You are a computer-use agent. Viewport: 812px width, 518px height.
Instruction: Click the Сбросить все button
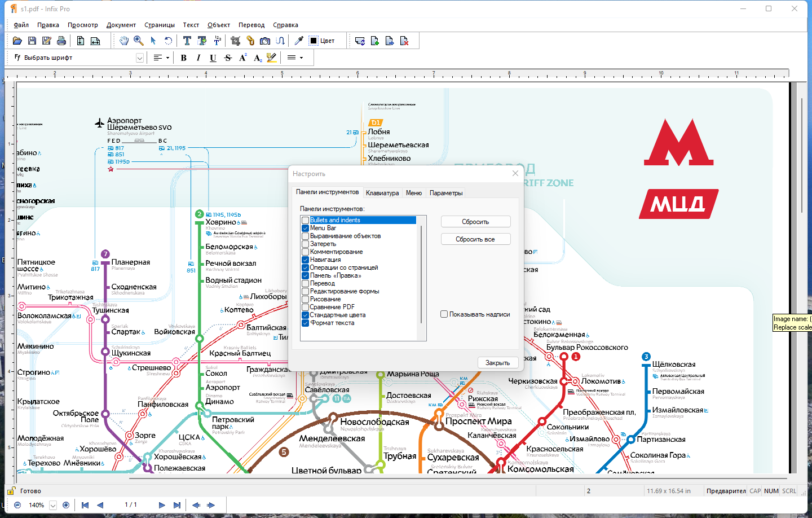pyautogui.click(x=475, y=239)
